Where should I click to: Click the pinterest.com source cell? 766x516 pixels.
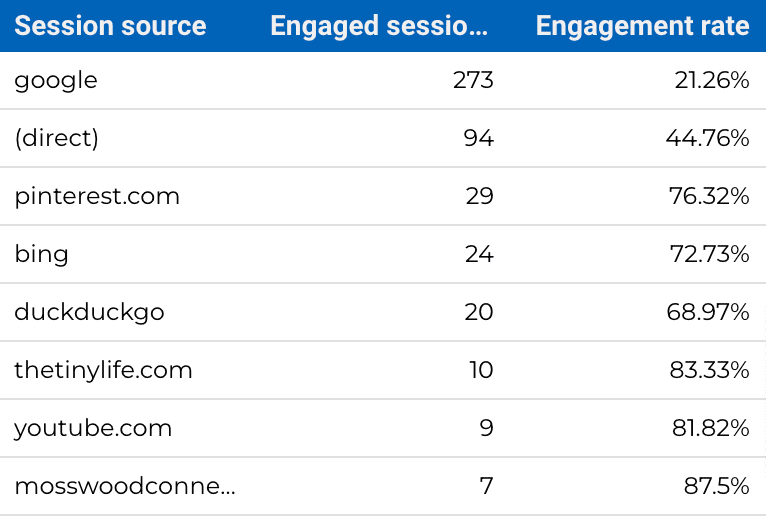coord(97,197)
